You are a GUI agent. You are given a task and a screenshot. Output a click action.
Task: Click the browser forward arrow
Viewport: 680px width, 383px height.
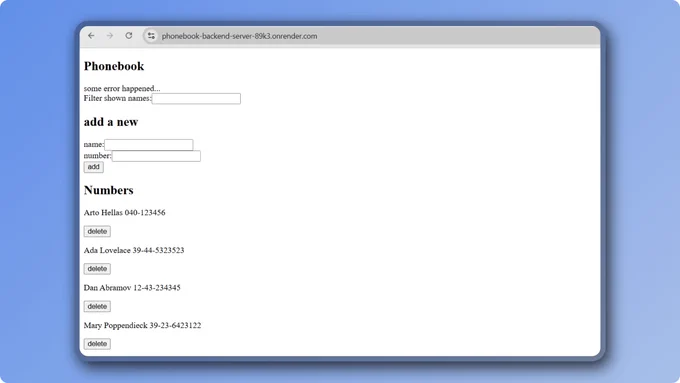click(x=110, y=36)
